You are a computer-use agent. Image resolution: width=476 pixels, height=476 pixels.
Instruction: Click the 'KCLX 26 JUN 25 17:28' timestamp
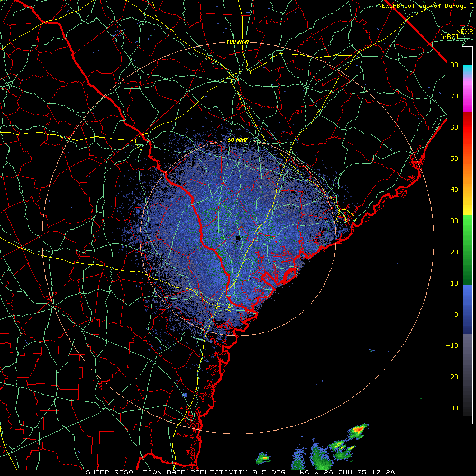point(347,472)
